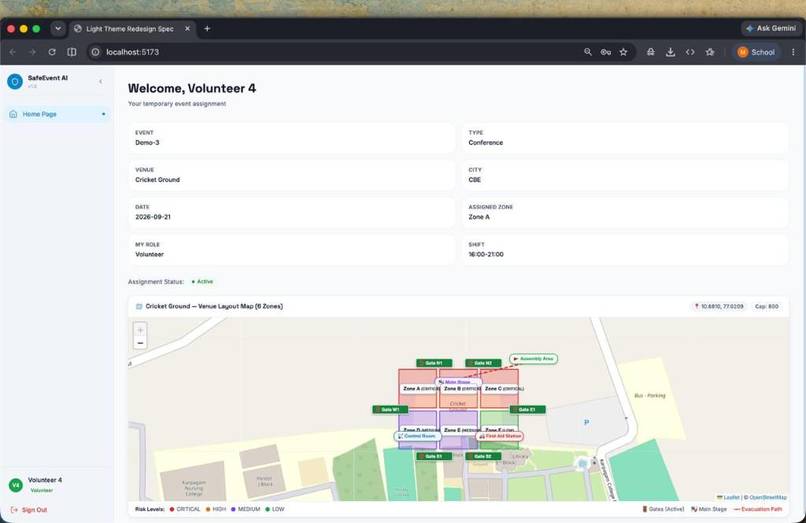Image resolution: width=806 pixels, height=523 pixels.
Task: Click the Zone E label on map
Action: click(x=461, y=430)
